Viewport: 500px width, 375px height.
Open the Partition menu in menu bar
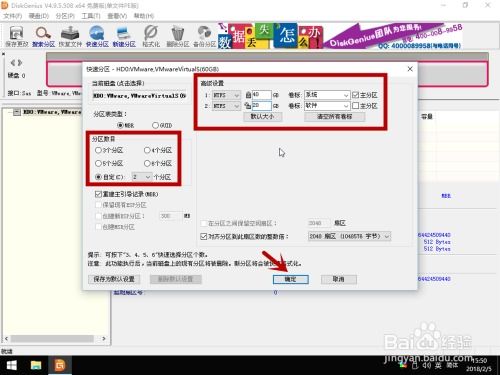point(65,16)
